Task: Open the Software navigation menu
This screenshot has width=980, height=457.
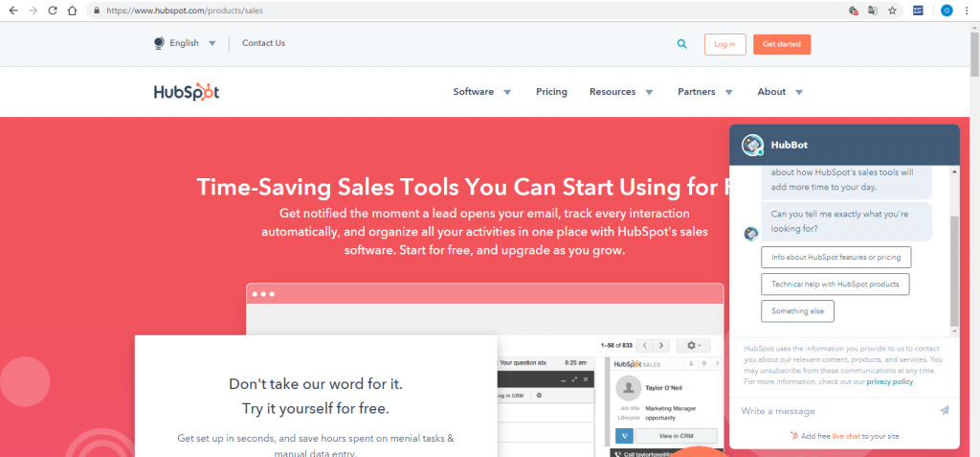Action: tap(473, 92)
